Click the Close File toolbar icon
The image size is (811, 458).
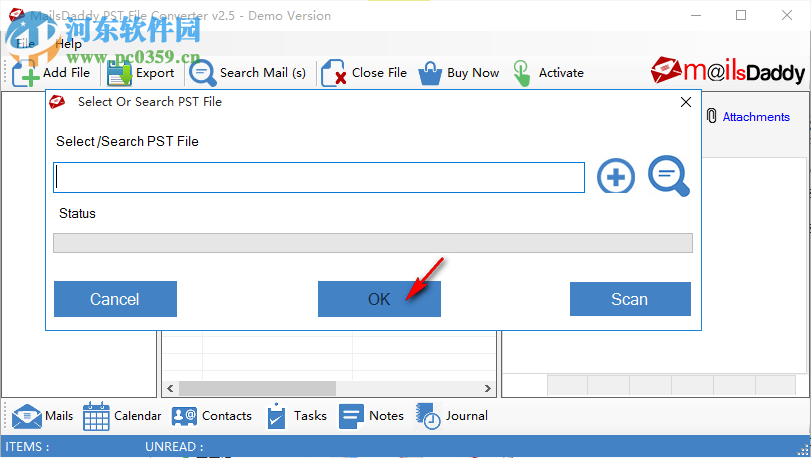tap(334, 73)
